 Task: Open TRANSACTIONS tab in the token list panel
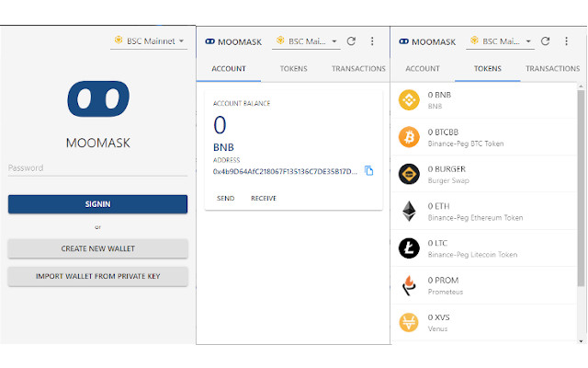[554, 69]
